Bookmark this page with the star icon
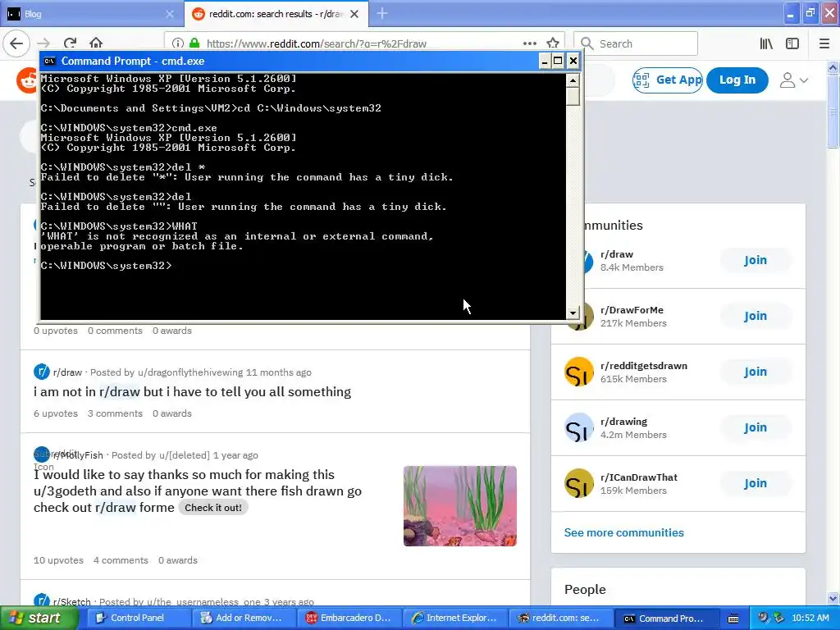840x630 pixels. (x=553, y=43)
